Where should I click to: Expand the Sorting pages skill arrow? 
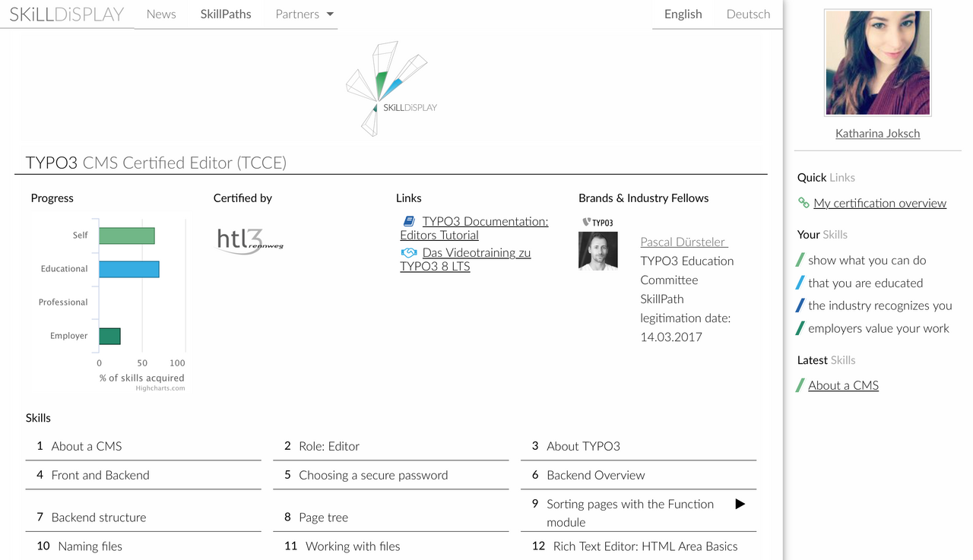(740, 504)
